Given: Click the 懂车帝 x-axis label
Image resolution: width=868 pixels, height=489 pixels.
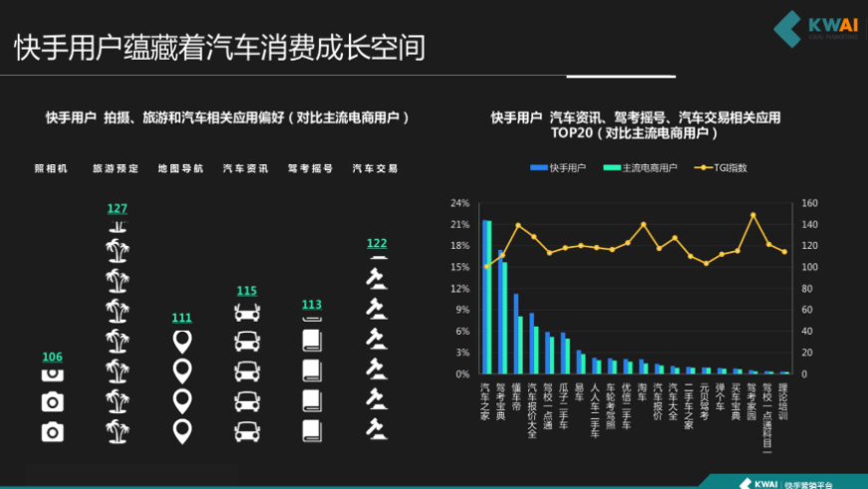Looking at the screenshot, I should pos(516,396).
